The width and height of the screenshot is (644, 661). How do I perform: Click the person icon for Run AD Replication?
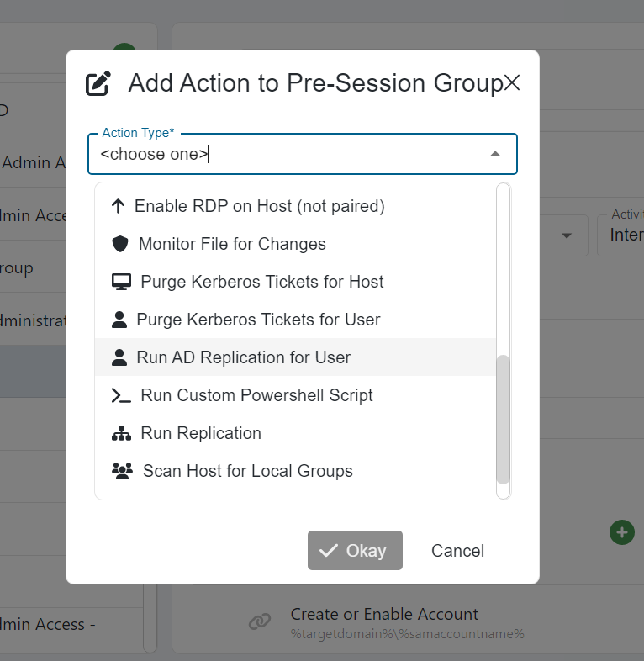(x=119, y=357)
